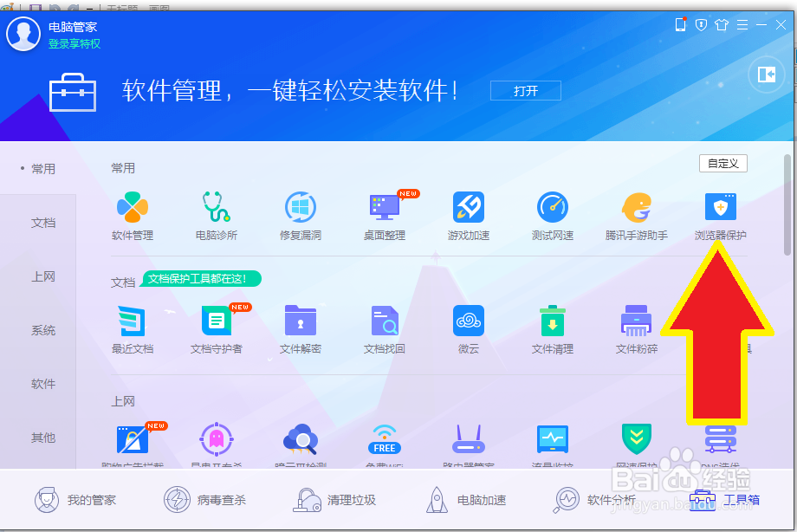Go to 软件分析 bottom tab
The width and height of the screenshot is (797, 532).
594,500
